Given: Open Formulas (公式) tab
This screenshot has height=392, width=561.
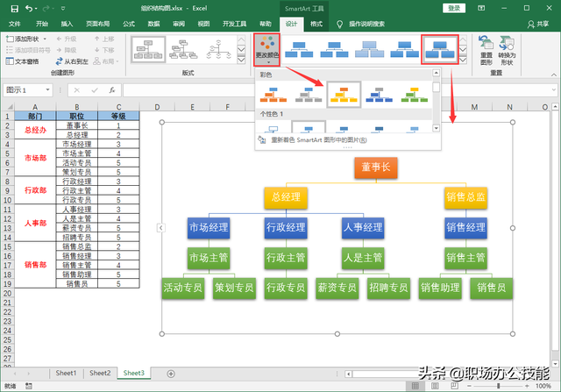Looking at the screenshot, I should pyautogui.click(x=129, y=24).
